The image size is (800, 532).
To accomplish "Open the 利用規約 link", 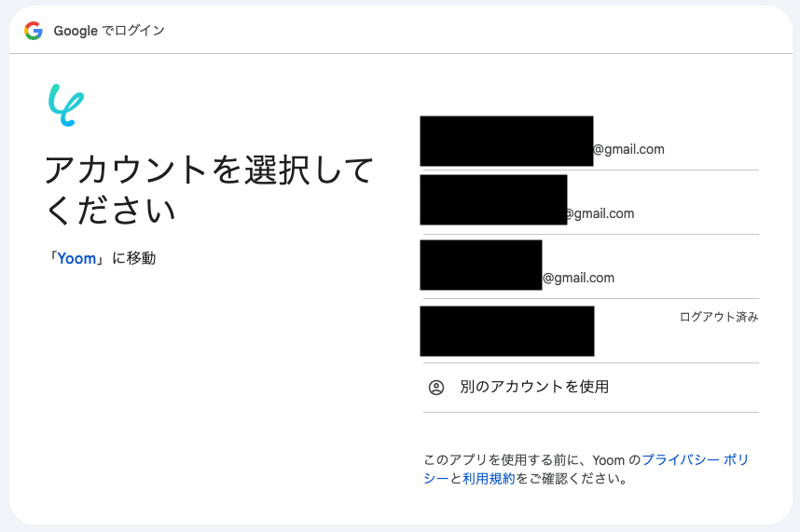I will pyautogui.click(x=489, y=479).
